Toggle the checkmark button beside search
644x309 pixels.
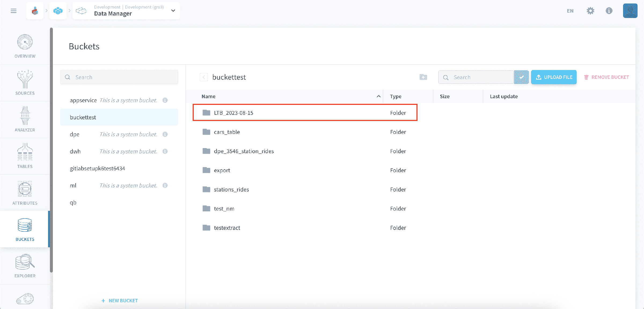(x=521, y=77)
